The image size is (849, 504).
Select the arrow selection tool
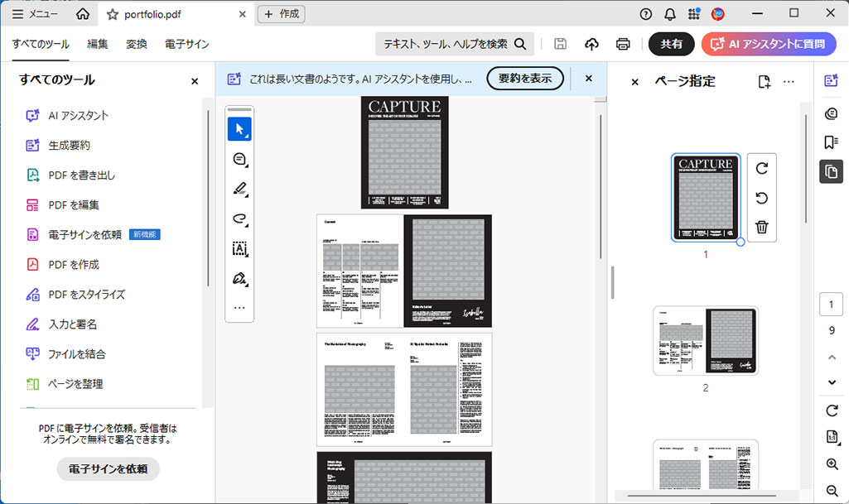pos(239,129)
